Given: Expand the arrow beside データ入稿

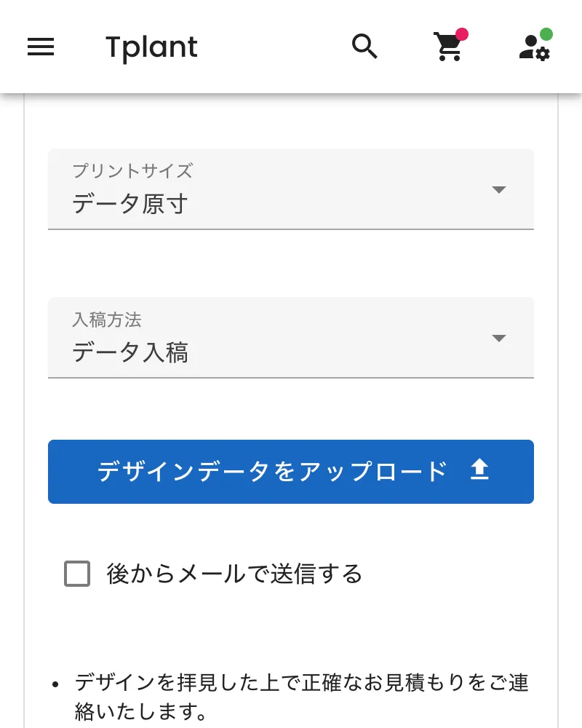Looking at the screenshot, I should [498, 339].
